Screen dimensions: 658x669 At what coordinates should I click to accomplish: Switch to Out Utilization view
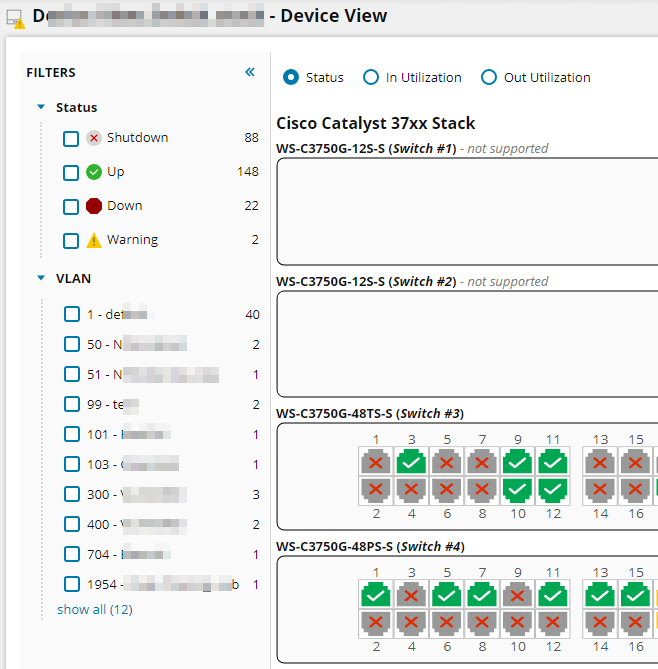[x=489, y=77]
